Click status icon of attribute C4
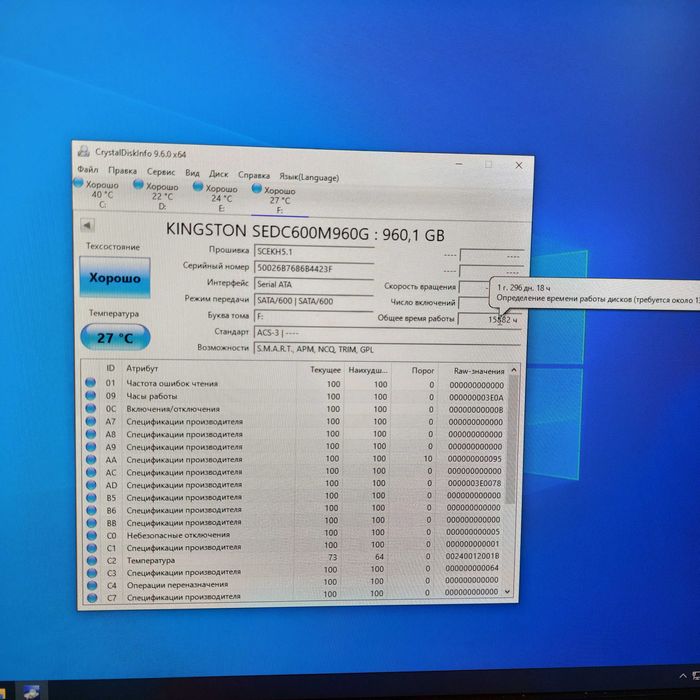Screen dimensions: 700x700 [x=92, y=585]
